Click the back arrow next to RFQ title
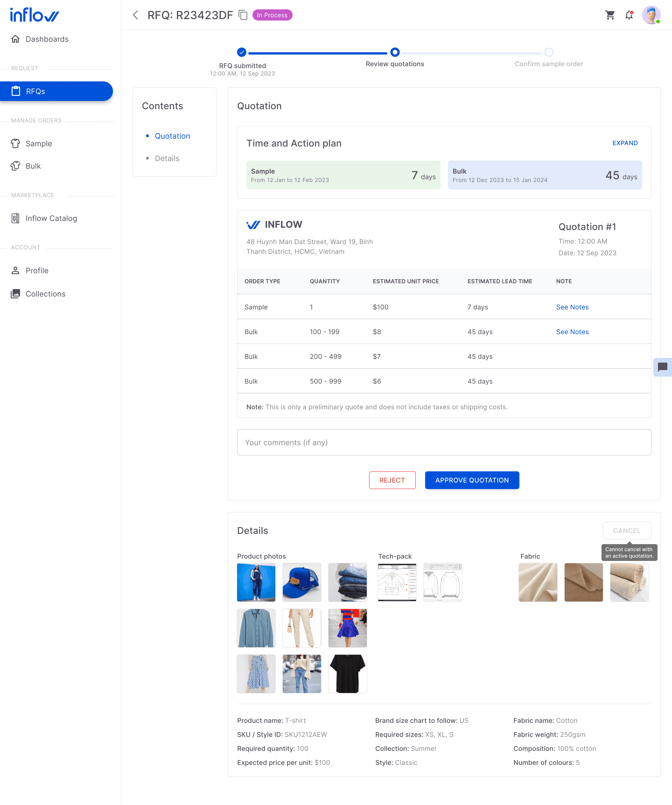The width and height of the screenshot is (672, 805). click(x=135, y=15)
